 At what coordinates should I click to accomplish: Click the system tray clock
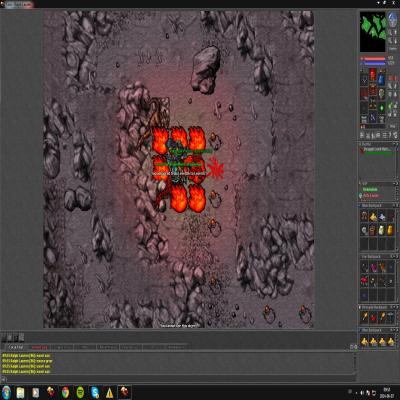tap(387, 392)
